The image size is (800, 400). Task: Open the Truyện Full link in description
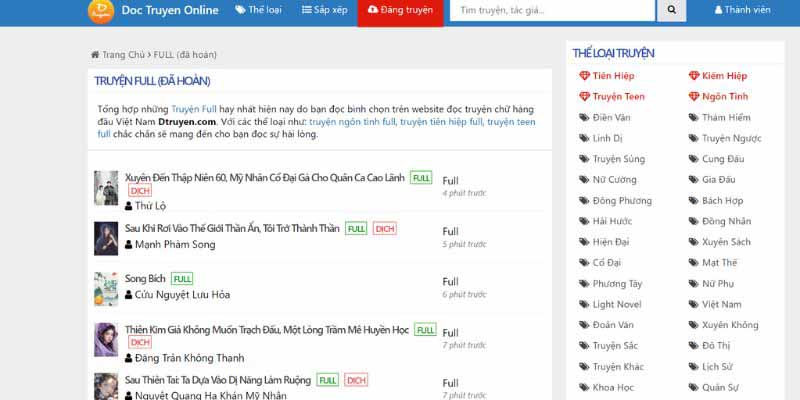click(x=194, y=109)
